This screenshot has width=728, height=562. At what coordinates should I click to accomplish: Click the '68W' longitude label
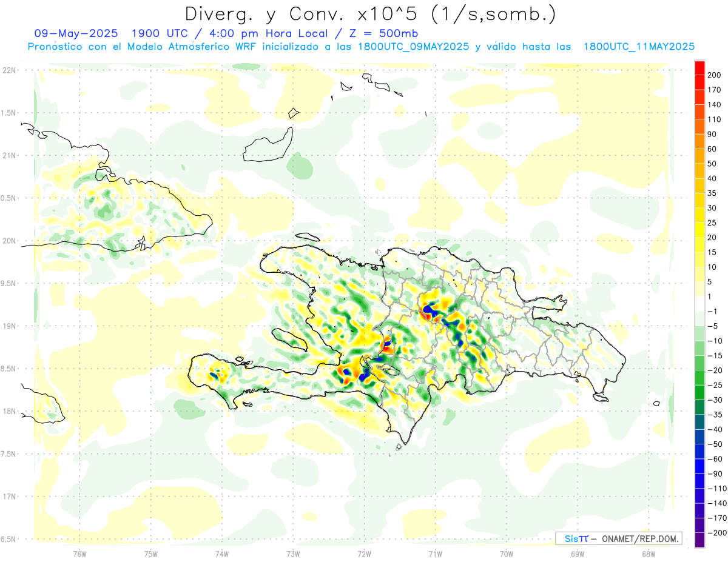click(x=649, y=554)
